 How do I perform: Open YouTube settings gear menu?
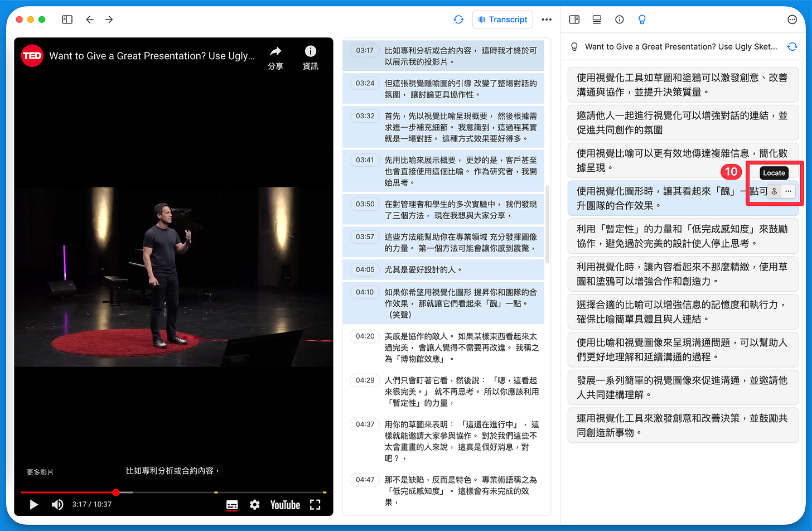[255, 505]
